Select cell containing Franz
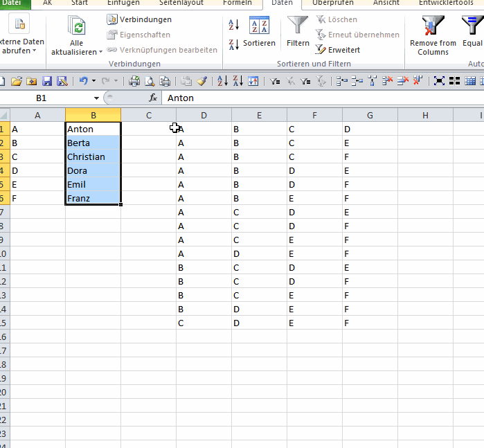 coord(93,198)
